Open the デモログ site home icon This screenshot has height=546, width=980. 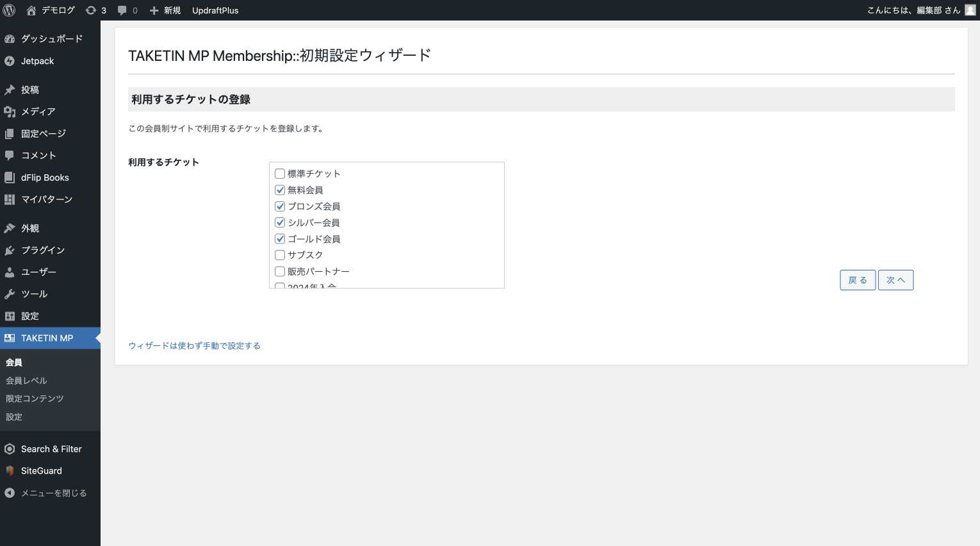click(31, 10)
